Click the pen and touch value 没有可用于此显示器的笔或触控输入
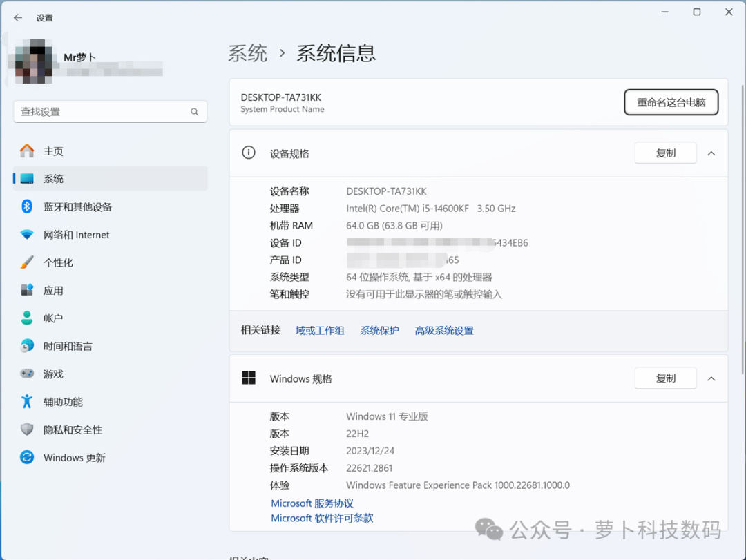 (424, 295)
